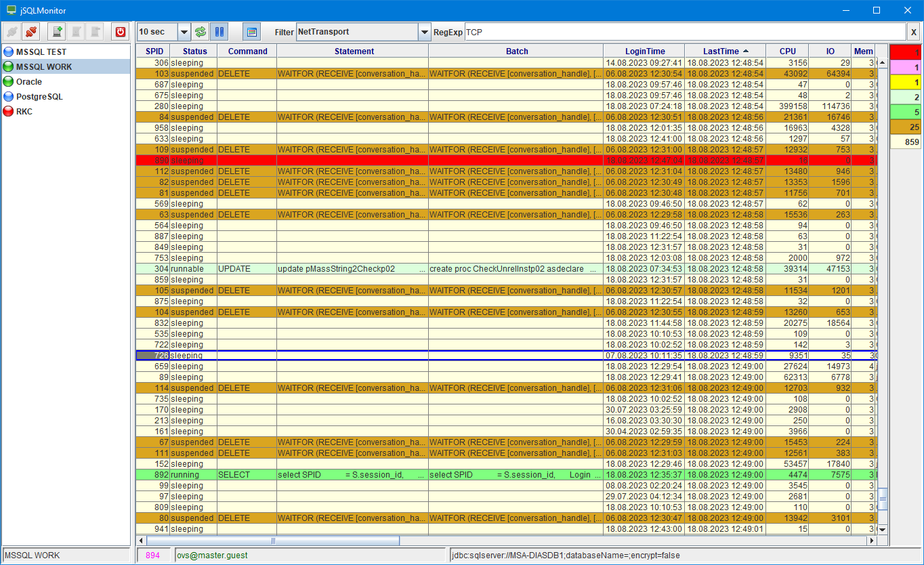Toggle the pause auto-refresh button
Viewport: 924px width, 565px height.
tap(219, 32)
